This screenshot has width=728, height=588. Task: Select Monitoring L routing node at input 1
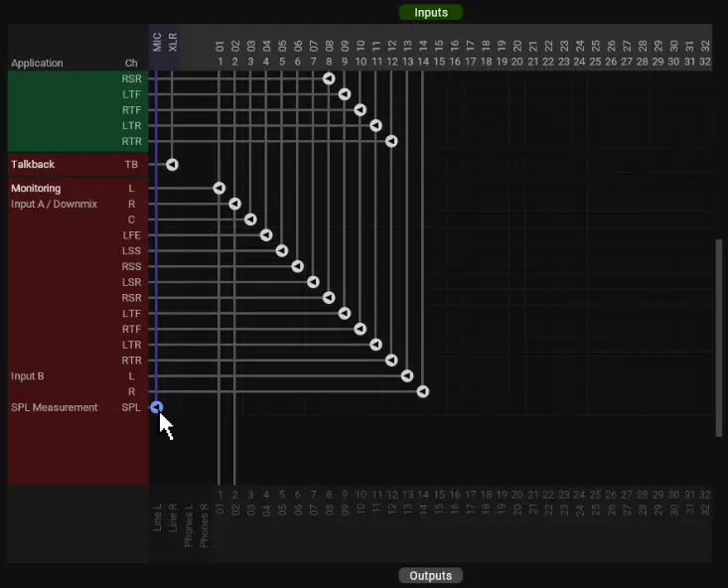click(x=219, y=189)
